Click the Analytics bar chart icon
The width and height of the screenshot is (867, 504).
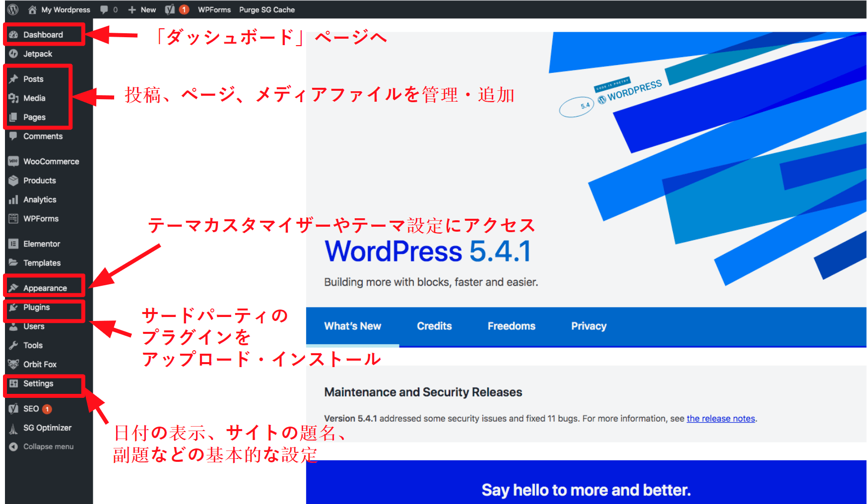click(13, 199)
